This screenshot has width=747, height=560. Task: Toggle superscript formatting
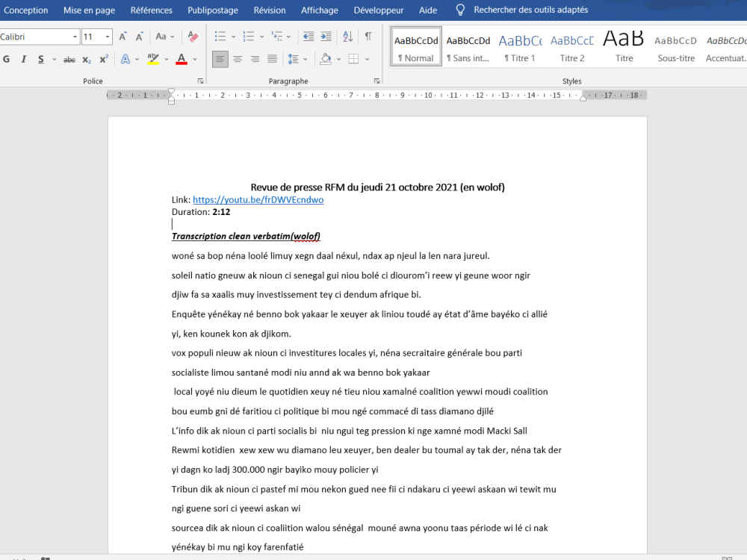(x=103, y=60)
